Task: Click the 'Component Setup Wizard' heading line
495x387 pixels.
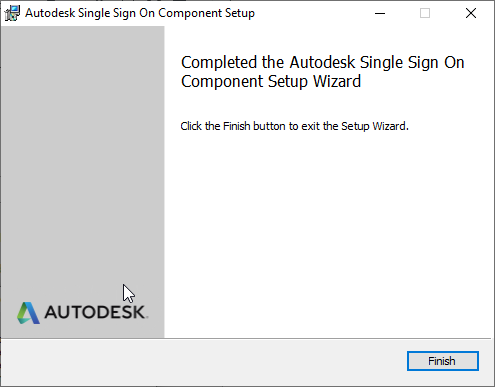Action: (x=271, y=82)
